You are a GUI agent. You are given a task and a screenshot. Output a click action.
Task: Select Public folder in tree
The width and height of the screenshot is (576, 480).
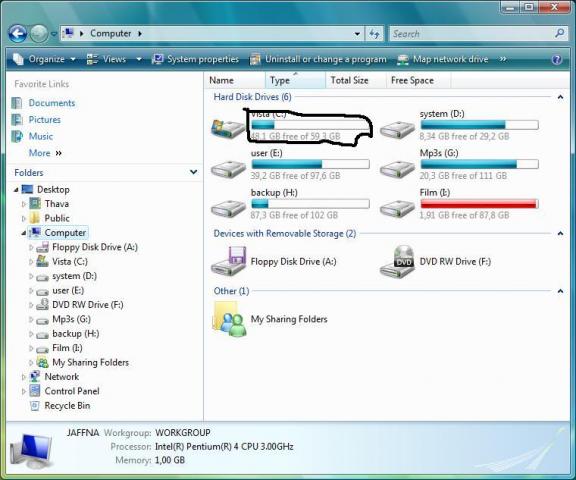click(x=57, y=218)
